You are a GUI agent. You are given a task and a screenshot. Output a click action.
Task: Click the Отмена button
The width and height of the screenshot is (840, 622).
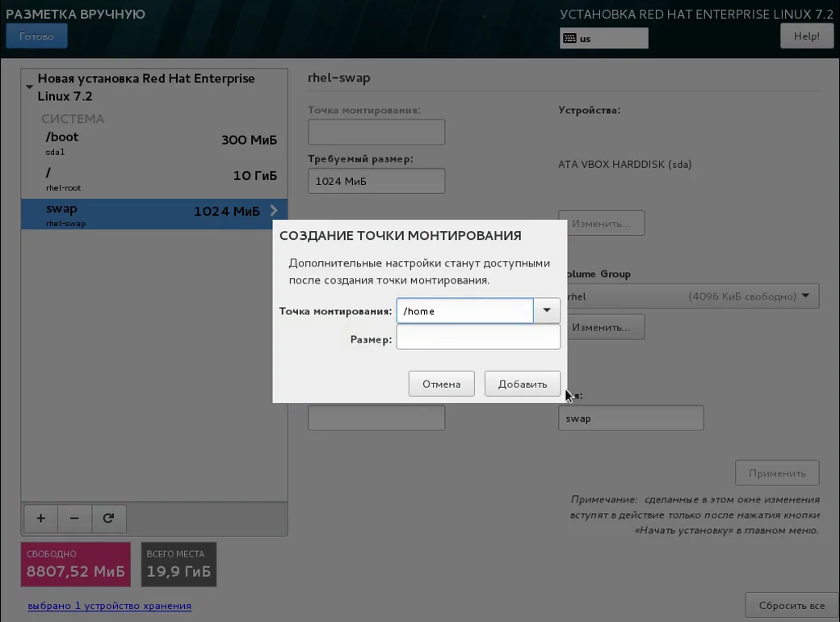tap(442, 384)
